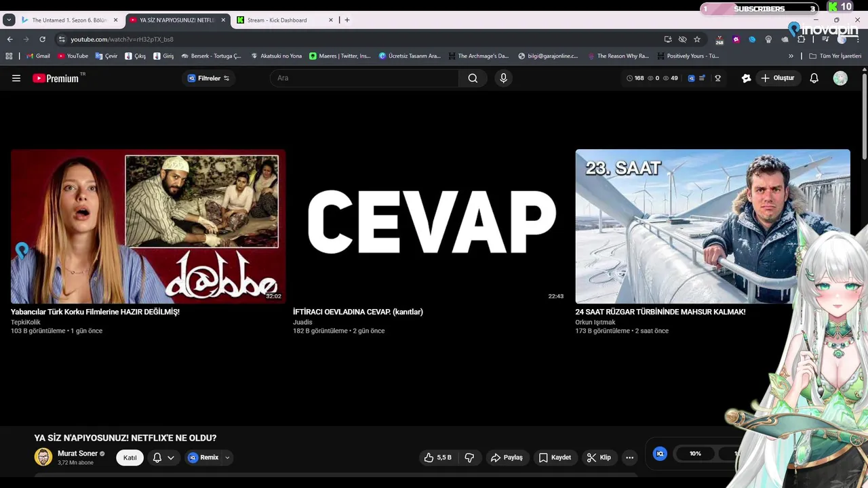The image size is (868, 488).
Task: Expand Remix dropdown arrow
Action: tap(227, 457)
